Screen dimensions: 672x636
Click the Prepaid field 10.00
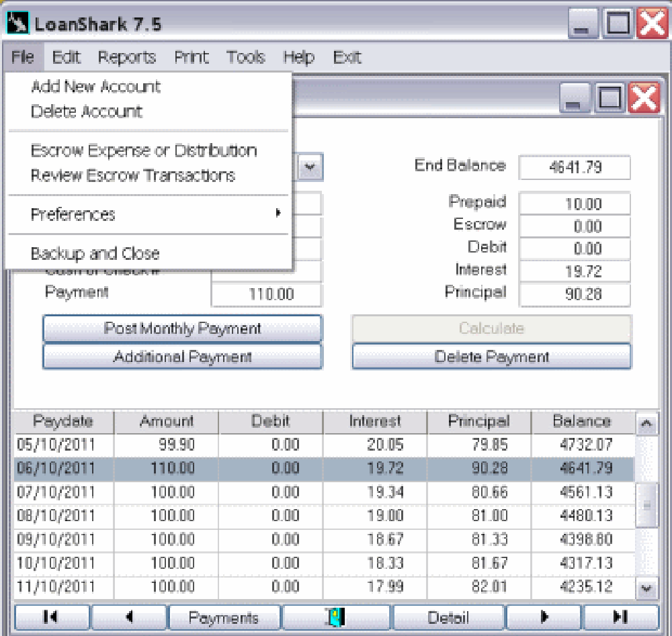coord(575,203)
